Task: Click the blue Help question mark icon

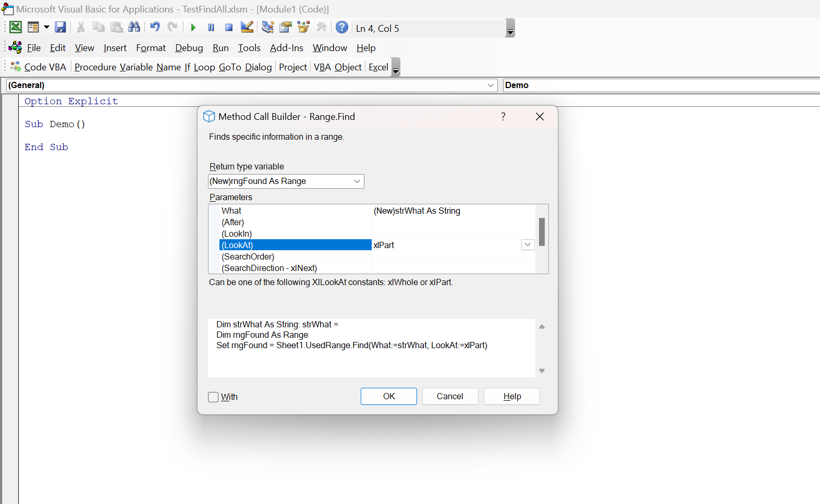Action: pos(342,27)
